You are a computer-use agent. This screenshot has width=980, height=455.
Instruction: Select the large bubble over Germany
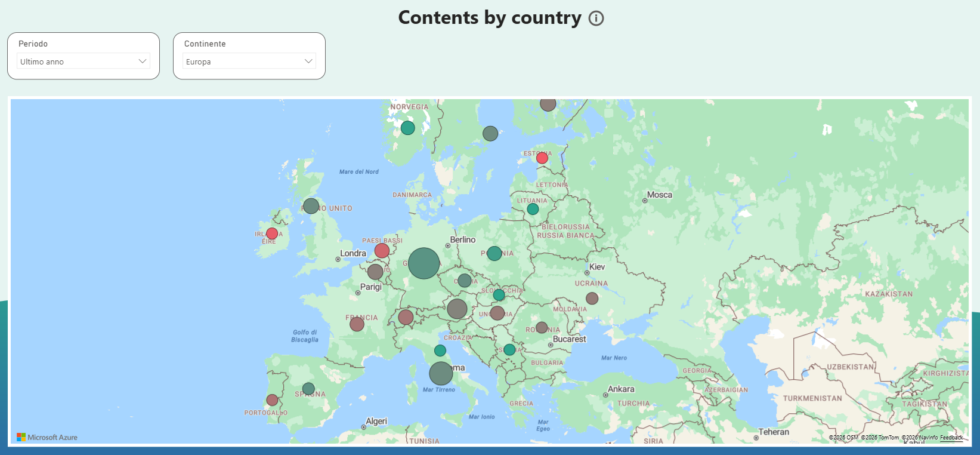[424, 263]
